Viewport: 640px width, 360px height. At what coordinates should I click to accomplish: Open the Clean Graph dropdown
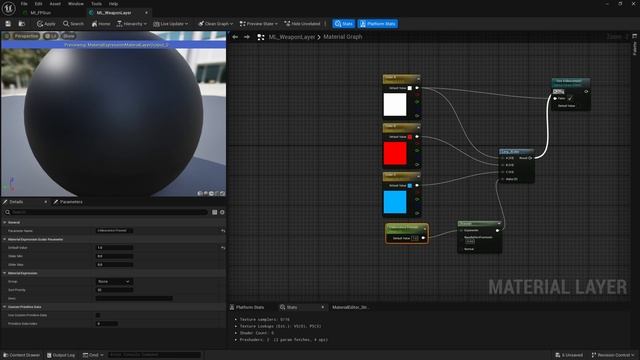215,24
